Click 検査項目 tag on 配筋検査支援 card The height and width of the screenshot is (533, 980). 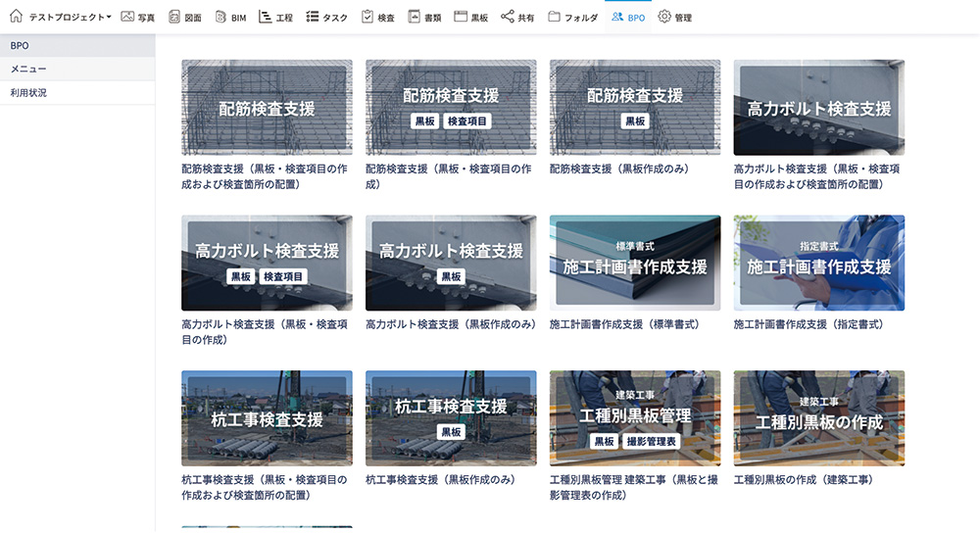pos(466,121)
